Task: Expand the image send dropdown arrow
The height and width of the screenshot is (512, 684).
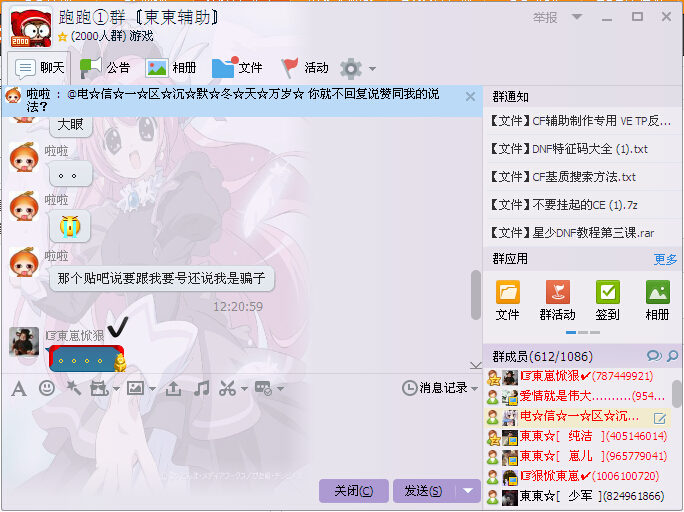Action: 152,388
